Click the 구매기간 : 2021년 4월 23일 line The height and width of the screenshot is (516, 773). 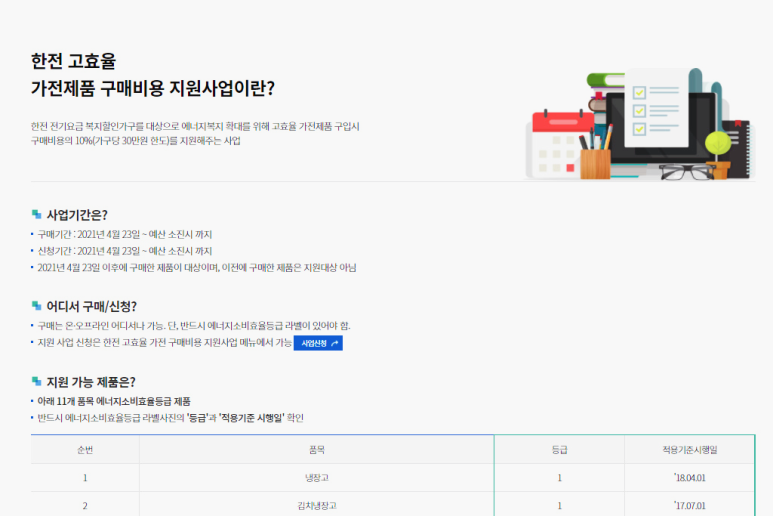click(125, 234)
